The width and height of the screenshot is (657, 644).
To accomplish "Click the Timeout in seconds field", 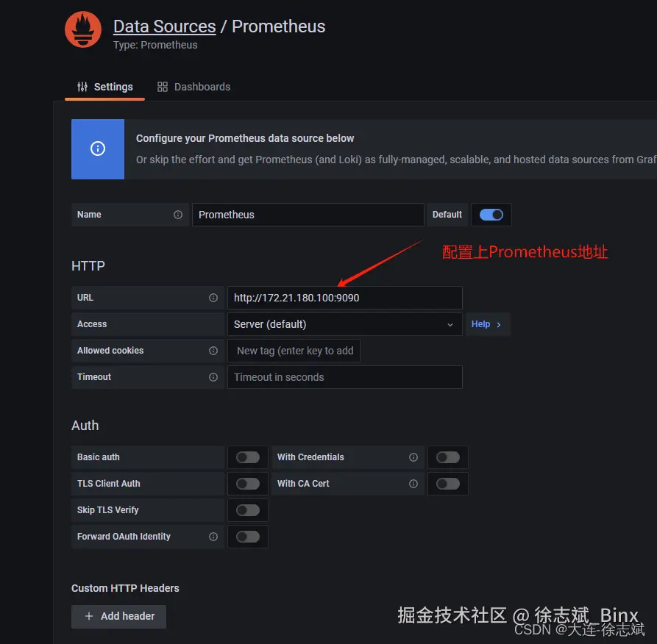I will pos(345,377).
